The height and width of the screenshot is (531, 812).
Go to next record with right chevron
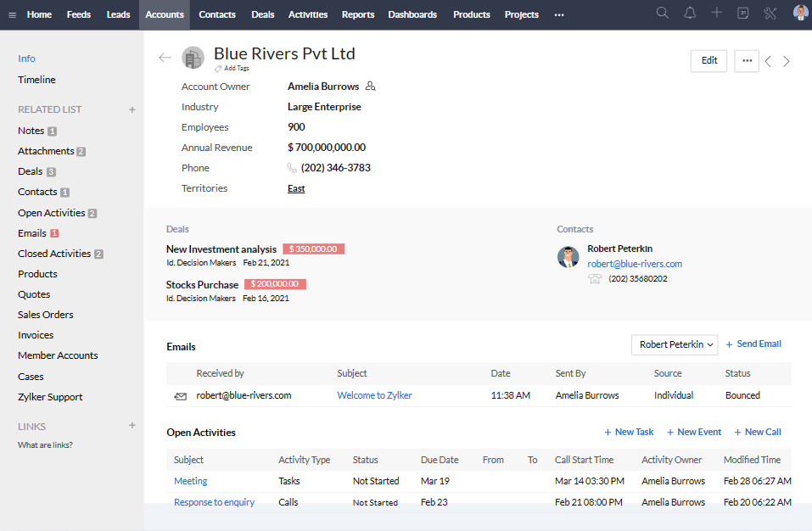pos(787,61)
